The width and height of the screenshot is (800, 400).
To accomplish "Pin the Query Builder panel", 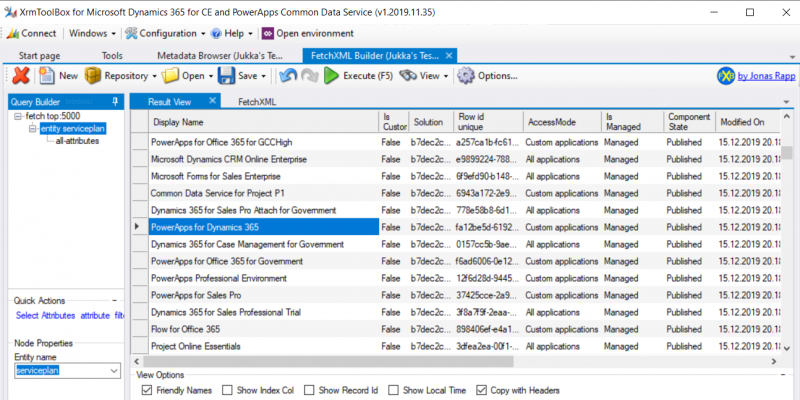I will 115,102.
